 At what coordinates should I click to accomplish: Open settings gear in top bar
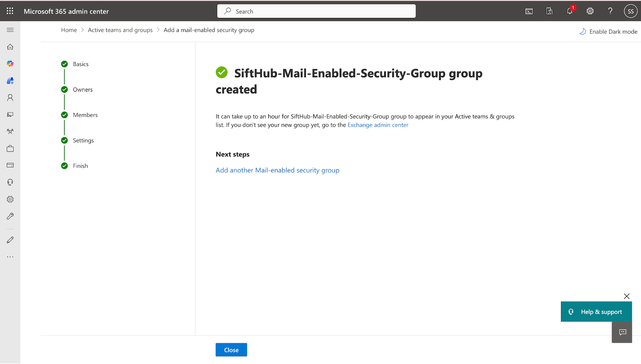[x=590, y=11]
